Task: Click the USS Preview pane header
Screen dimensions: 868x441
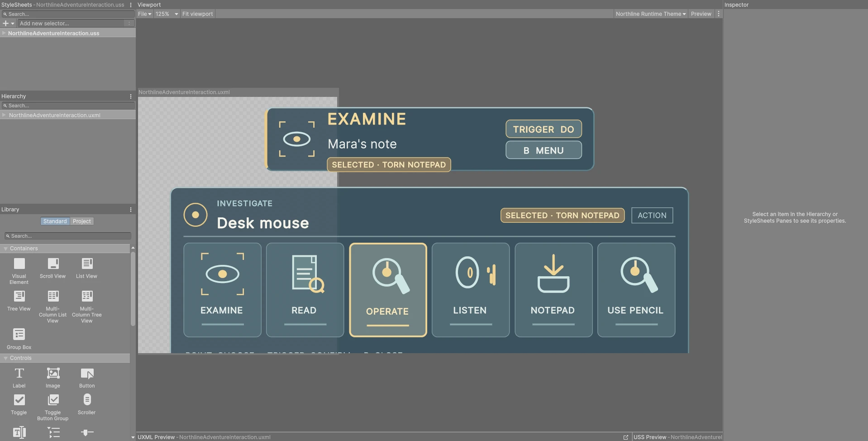Action: tap(677, 437)
